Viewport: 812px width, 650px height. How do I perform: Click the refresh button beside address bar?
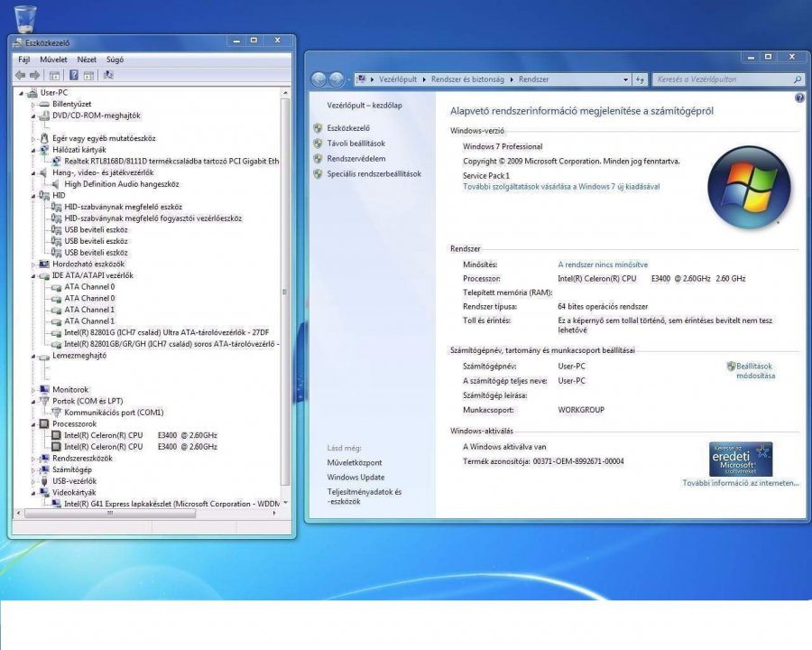[640, 79]
